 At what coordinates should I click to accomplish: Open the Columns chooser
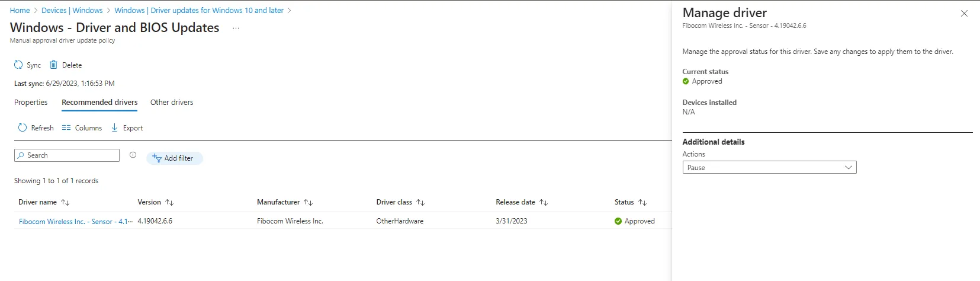[x=82, y=128]
